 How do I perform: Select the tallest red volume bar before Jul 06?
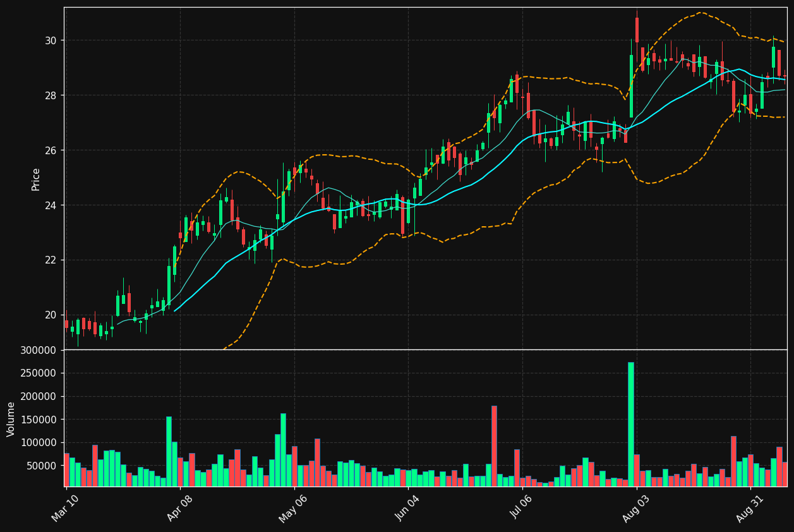[x=494, y=446]
